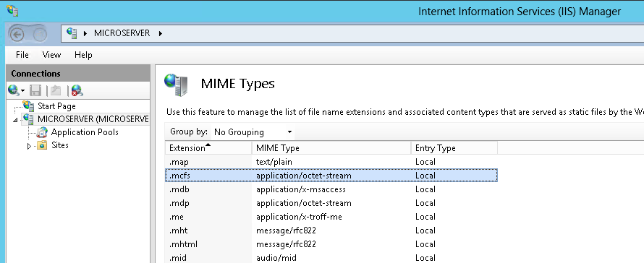
Task: Click the server icon in address bar
Action: coord(72,33)
